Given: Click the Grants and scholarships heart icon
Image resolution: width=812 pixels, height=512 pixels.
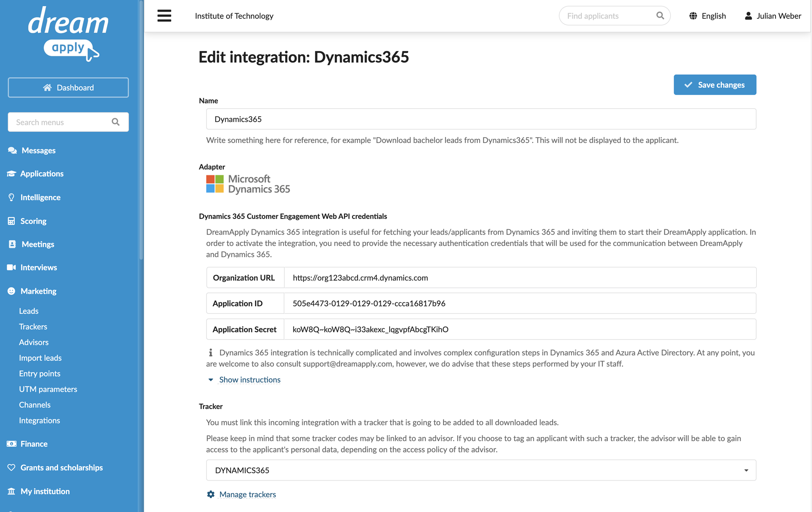Looking at the screenshot, I should coord(11,468).
